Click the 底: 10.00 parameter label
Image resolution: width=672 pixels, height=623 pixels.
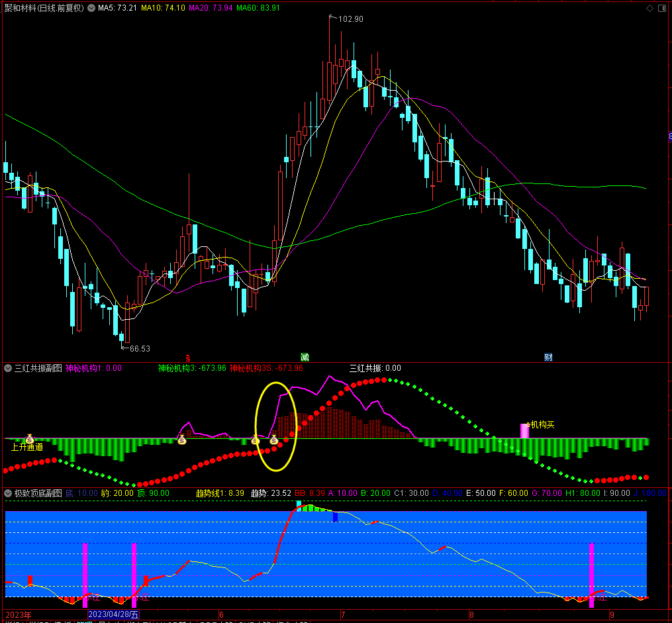click(81, 493)
